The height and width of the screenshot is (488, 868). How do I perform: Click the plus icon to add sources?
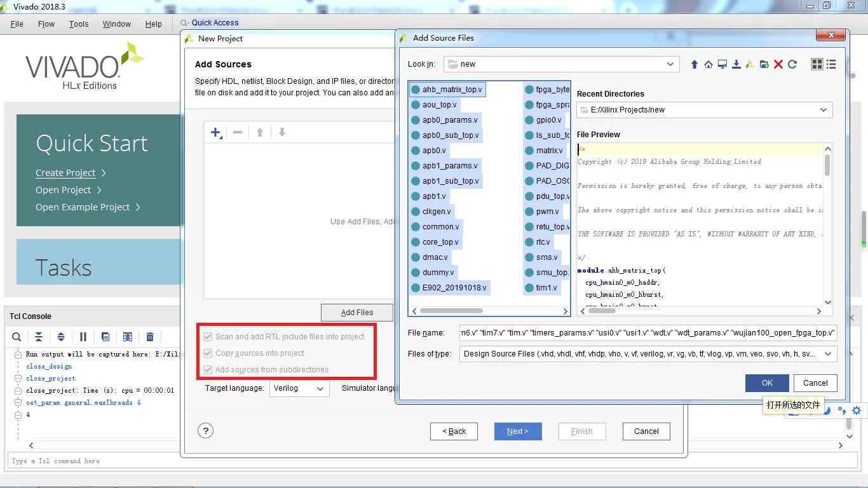(x=216, y=132)
